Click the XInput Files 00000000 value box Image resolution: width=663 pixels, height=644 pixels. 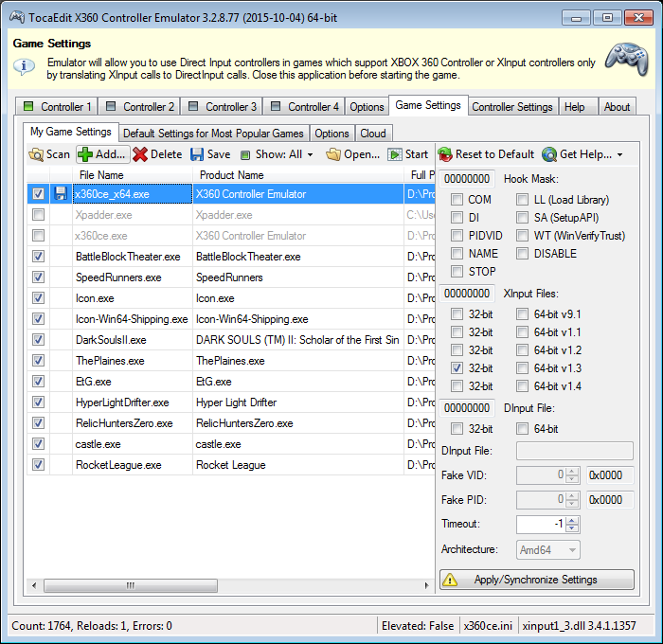pos(467,294)
